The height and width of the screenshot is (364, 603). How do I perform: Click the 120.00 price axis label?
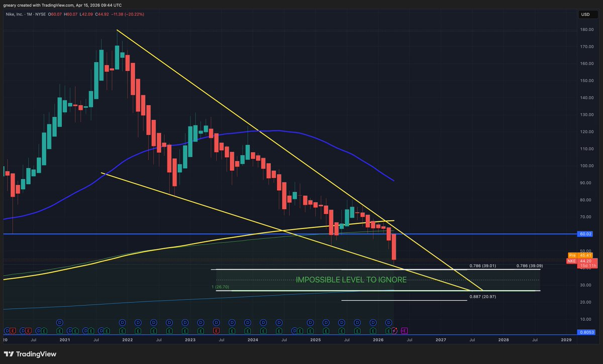[x=587, y=132]
